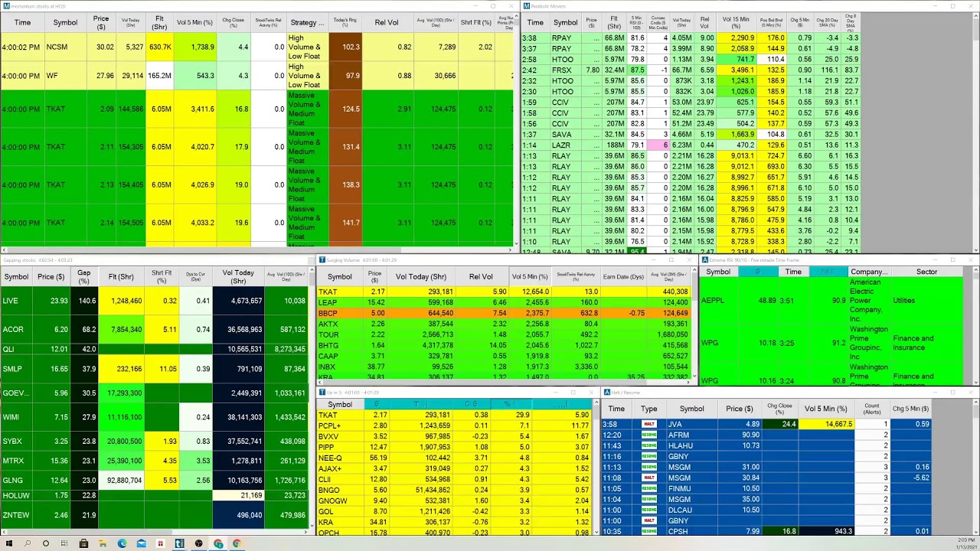
Task: Click the 14,667.5 Vol 5 Min cell for JVA
Action: [827, 424]
